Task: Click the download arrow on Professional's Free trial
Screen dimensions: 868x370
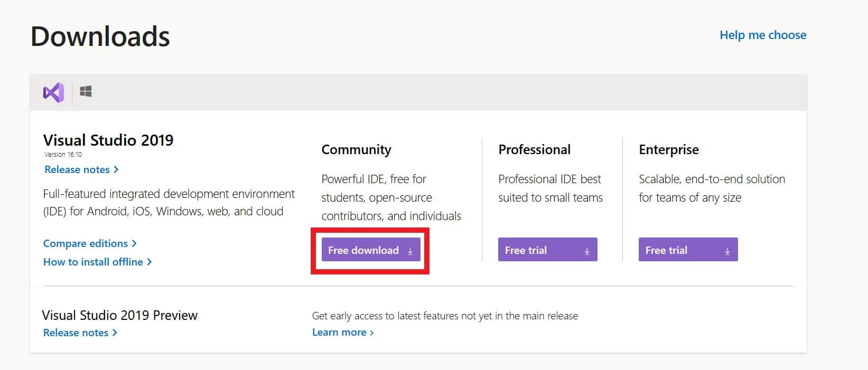Action: click(x=586, y=251)
